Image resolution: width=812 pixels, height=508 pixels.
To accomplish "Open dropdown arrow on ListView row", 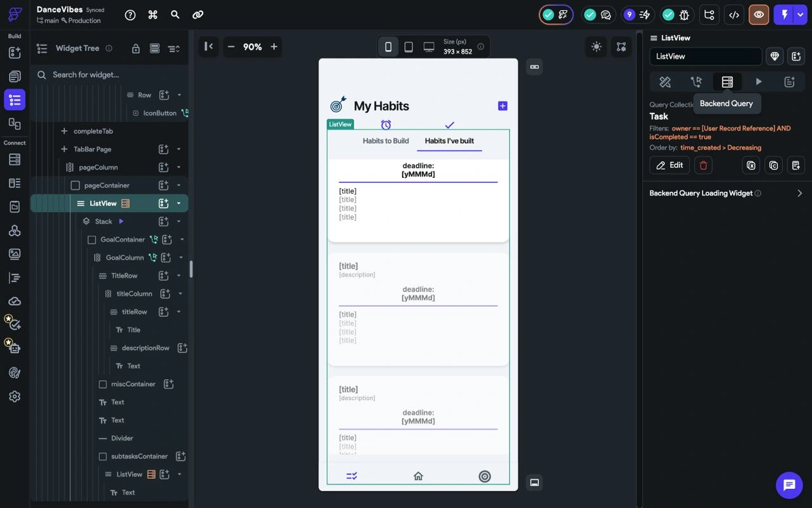I will (179, 203).
